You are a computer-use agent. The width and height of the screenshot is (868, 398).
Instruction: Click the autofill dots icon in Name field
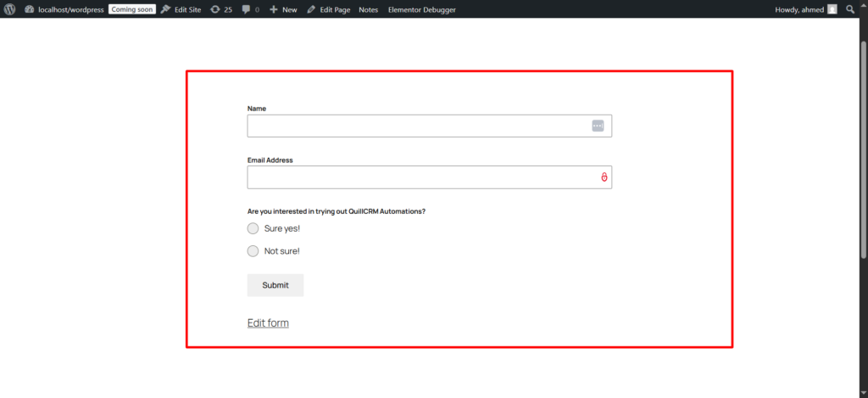598,126
